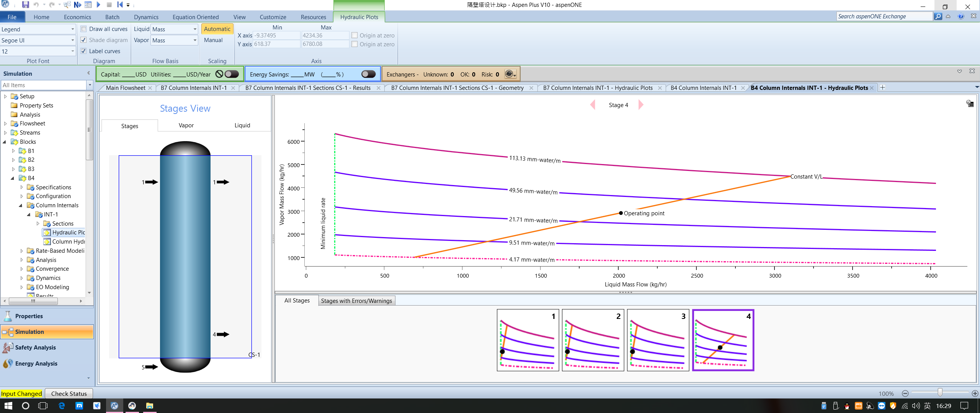
Task: Toggle the Energy Savings switch
Action: (x=368, y=74)
